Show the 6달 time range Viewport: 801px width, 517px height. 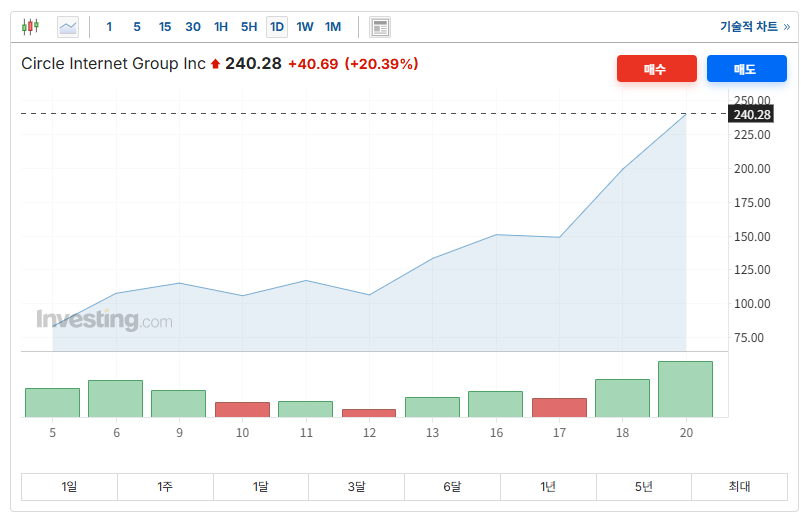(452, 486)
